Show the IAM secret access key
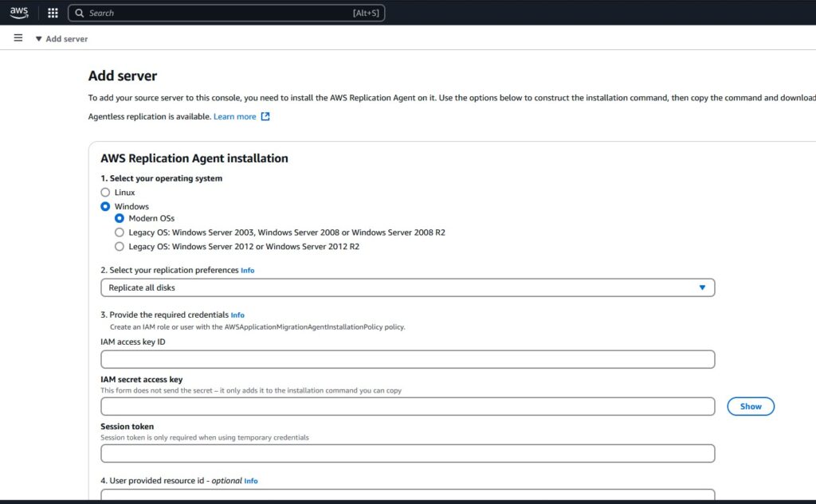Viewport: 816px width, 504px height. click(751, 406)
